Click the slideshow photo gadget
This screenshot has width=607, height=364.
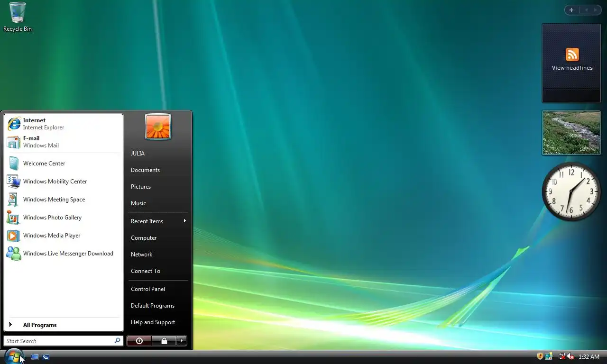click(571, 133)
